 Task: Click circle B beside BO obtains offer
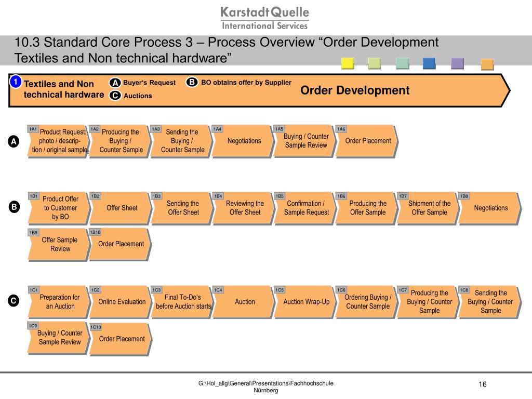tap(192, 82)
